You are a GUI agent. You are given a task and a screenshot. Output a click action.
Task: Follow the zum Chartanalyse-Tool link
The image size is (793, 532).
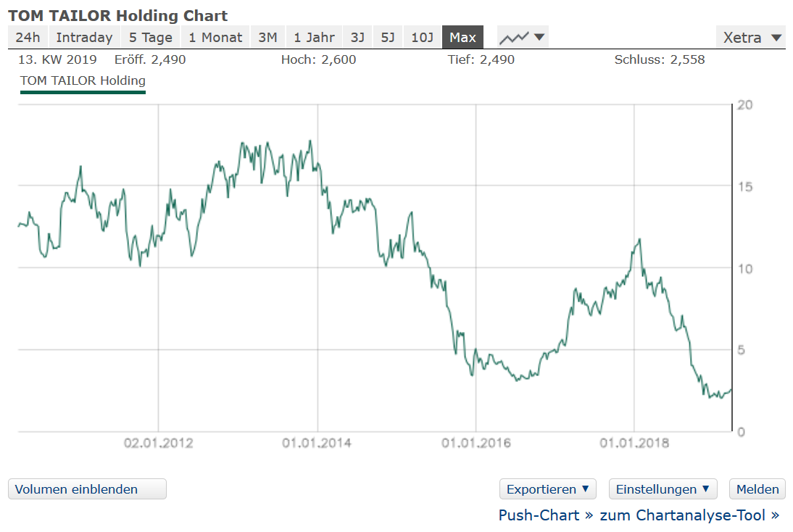(689, 515)
